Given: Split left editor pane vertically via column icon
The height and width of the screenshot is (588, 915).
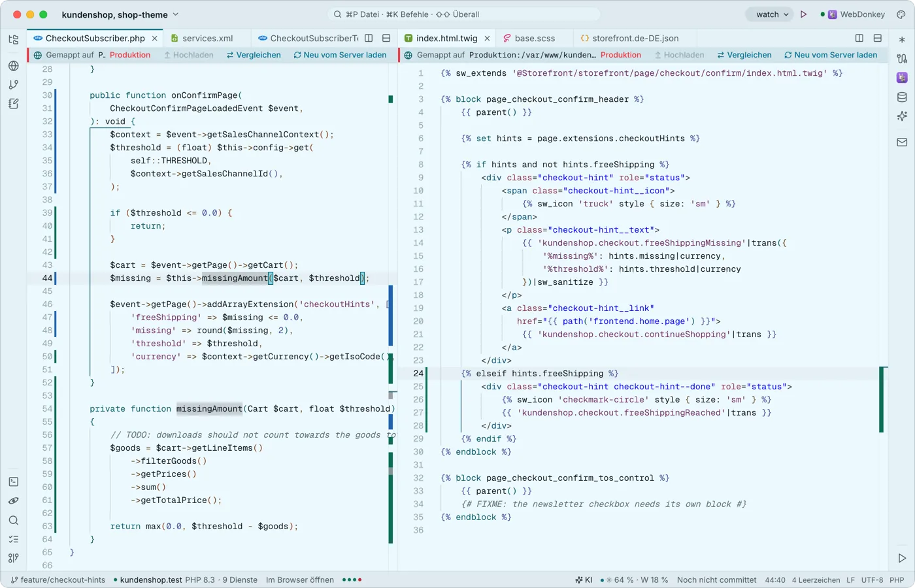Looking at the screenshot, I should [x=369, y=39].
